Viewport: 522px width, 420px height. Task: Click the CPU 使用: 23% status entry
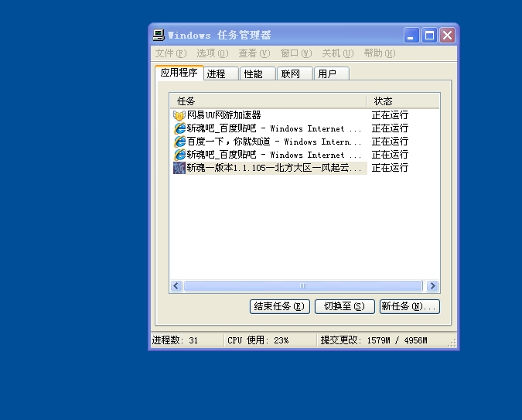(x=270, y=340)
